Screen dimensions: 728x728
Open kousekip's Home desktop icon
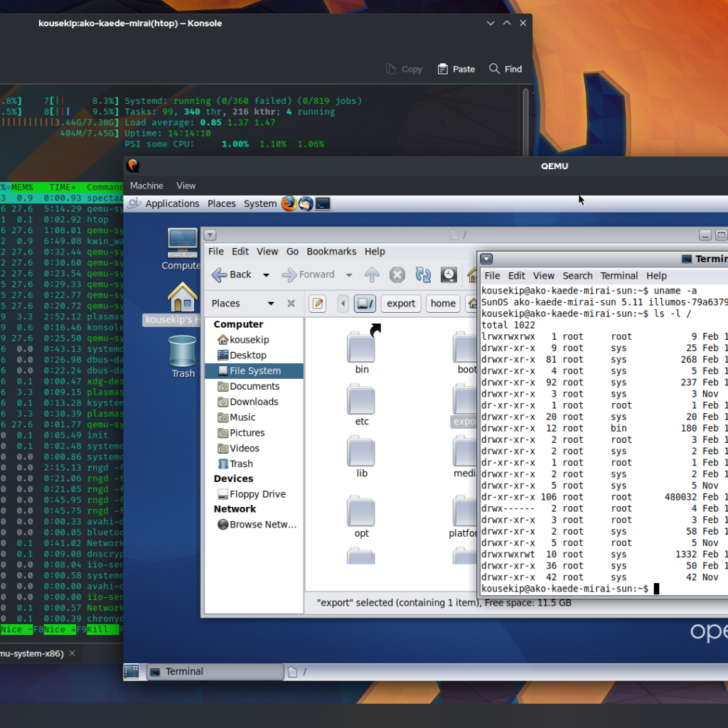coord(176,303)
